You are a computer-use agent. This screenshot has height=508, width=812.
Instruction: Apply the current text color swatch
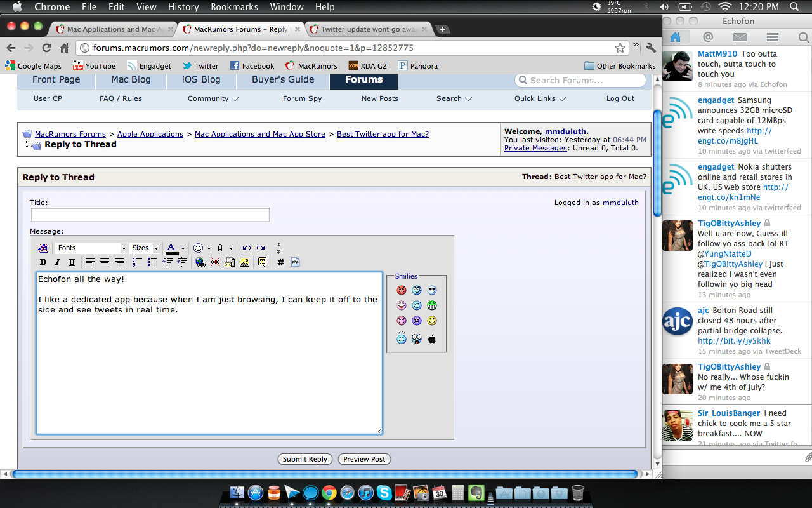[x=171, y=248]
